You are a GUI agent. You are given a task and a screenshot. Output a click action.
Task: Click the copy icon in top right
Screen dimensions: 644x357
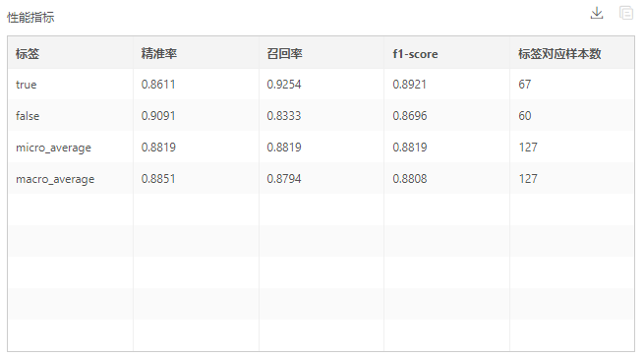click(x=626, y=13)
